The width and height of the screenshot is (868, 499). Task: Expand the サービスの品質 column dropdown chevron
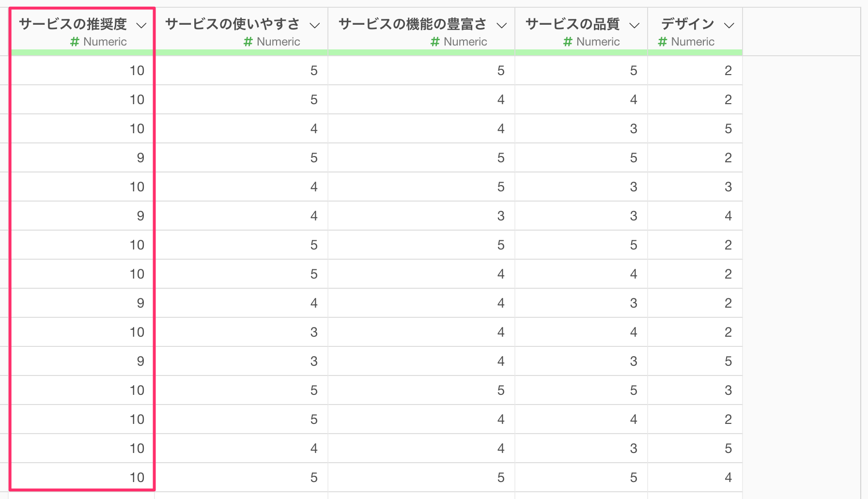tap(635, 25)
